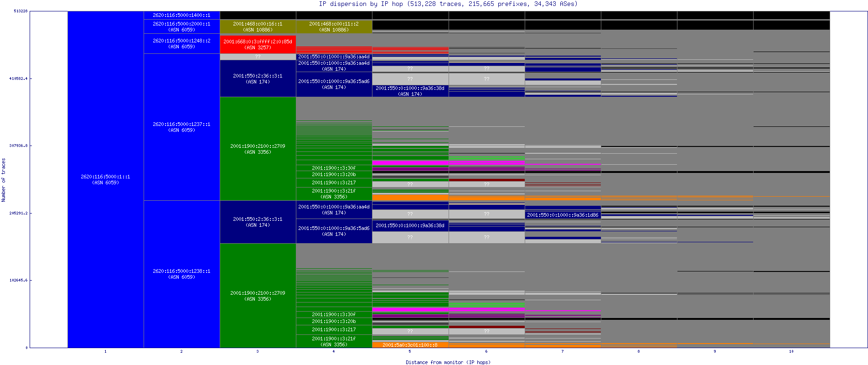Select hop-2 block 2620:116:5000:1400::1
Screen dimensions: 868x365
coord(182,15)
